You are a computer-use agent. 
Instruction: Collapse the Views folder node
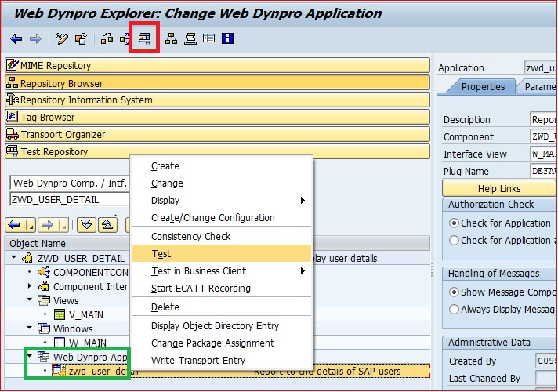pyautogui.click(x=30, y=299)
